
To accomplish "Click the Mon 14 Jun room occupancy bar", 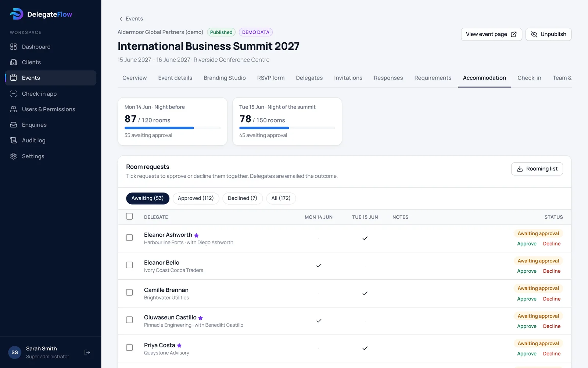I will click(x=172, y=128).
